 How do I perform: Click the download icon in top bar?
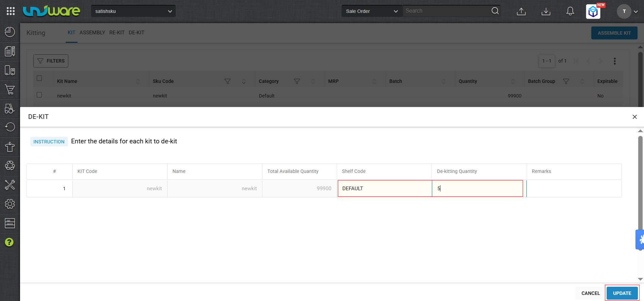point(546,12)
